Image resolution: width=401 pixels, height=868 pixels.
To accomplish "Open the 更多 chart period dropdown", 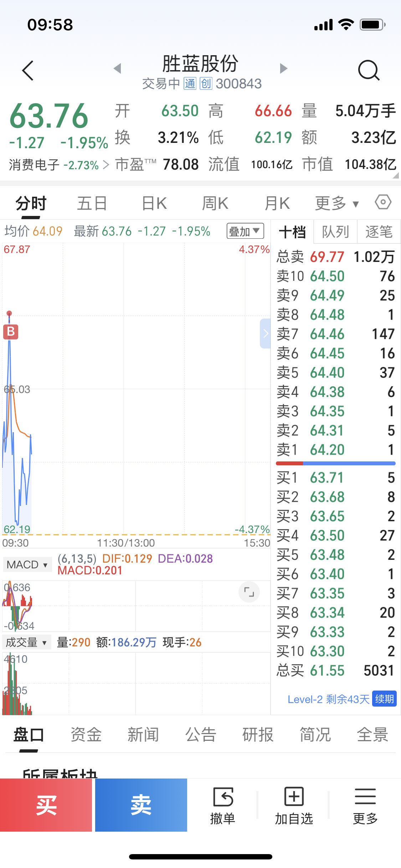I will [337, 203].
